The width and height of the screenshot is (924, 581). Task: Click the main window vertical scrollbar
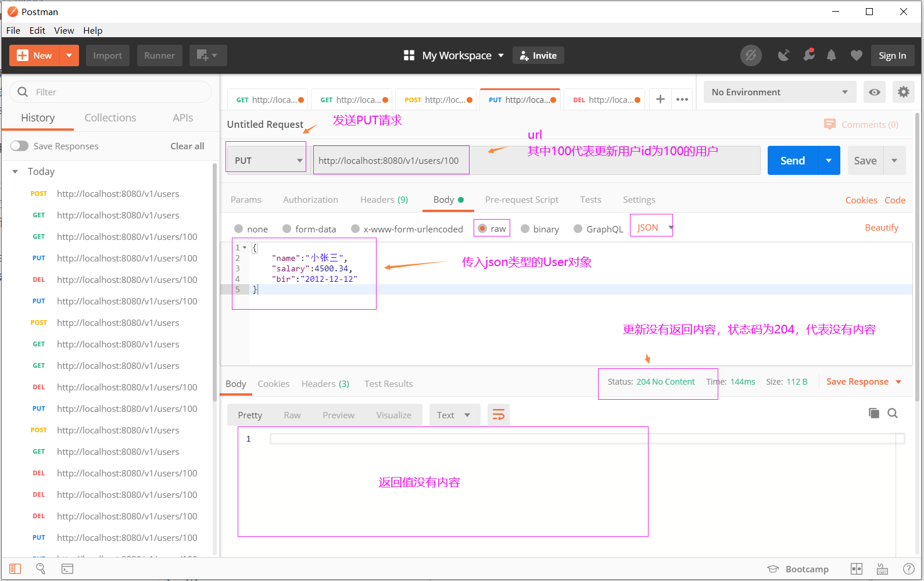pos(918,256)
